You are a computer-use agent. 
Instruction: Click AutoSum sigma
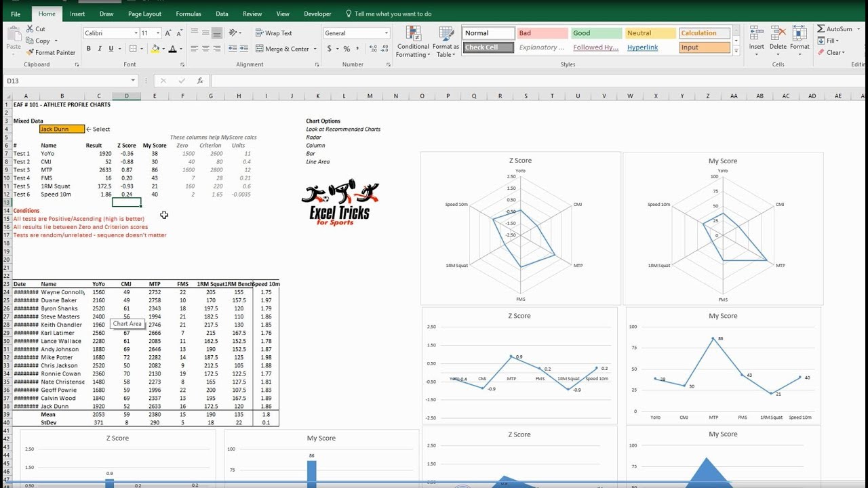pyautogui.click(x=834, y=29)
